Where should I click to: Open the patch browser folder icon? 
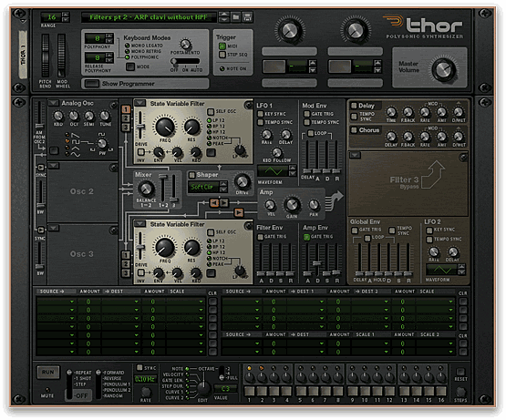coord(236,16)
